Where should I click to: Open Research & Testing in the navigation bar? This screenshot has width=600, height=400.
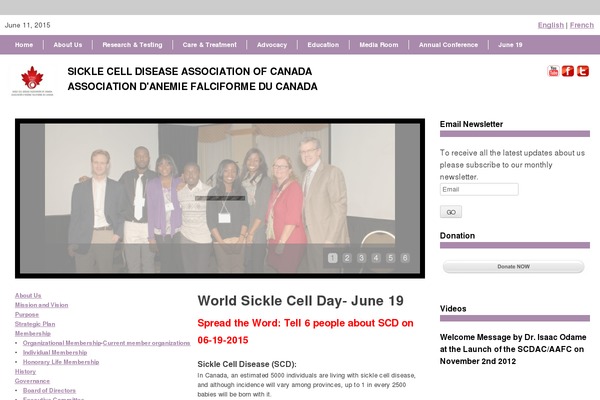132,45
